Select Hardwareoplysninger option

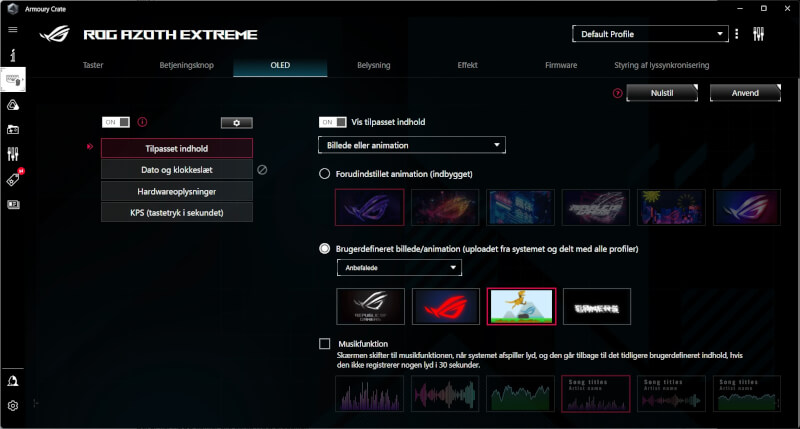point(177,192)
